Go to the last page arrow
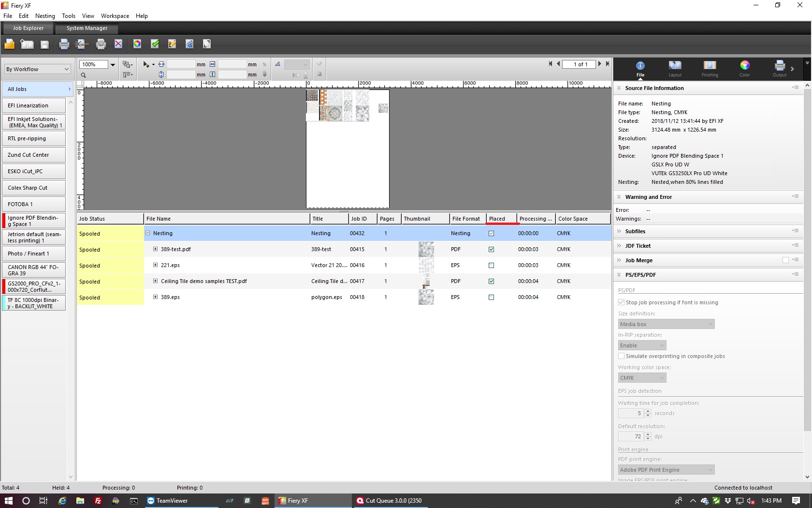This screenshot has height=508, width=812. pyautogui.click(x=608, y=64)
